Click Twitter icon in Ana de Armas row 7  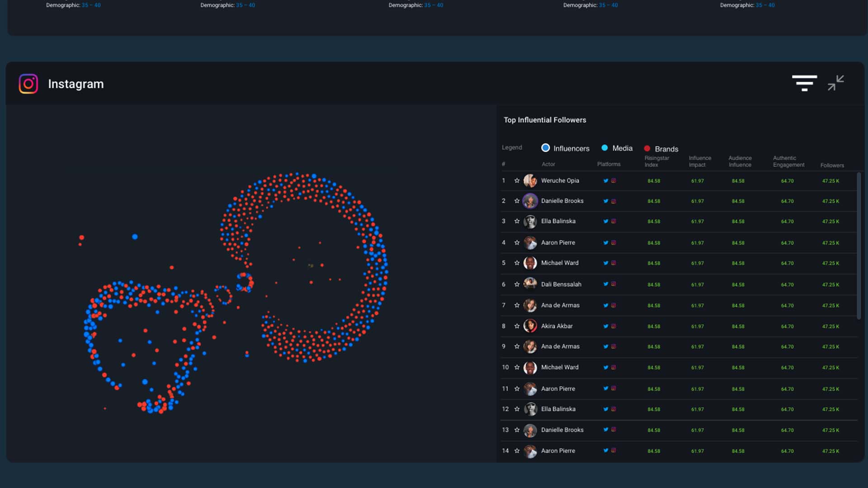606,305
